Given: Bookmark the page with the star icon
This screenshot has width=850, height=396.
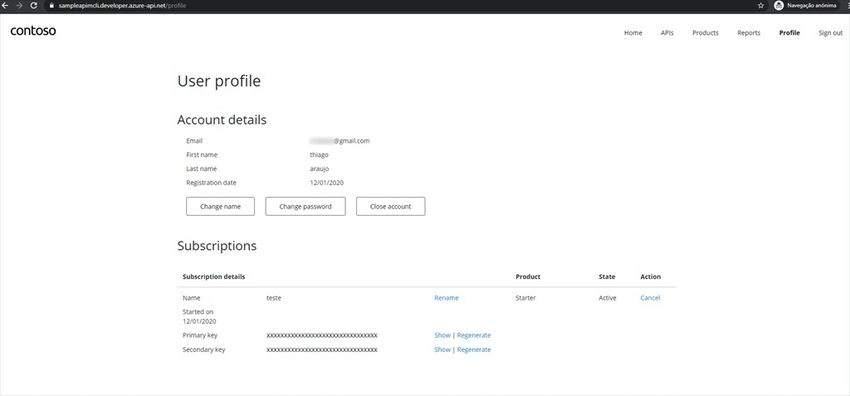Looking at the screenshot, I should click(x=761, y=5).
